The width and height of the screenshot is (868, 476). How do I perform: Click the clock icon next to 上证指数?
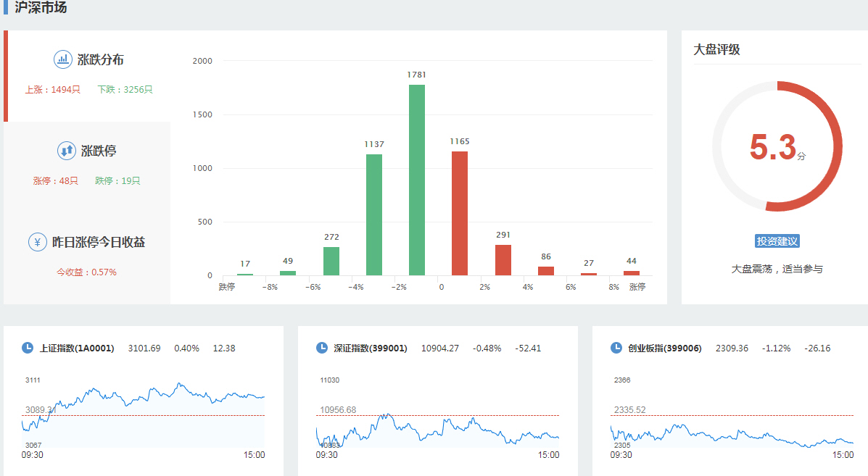tap(28, 348)
